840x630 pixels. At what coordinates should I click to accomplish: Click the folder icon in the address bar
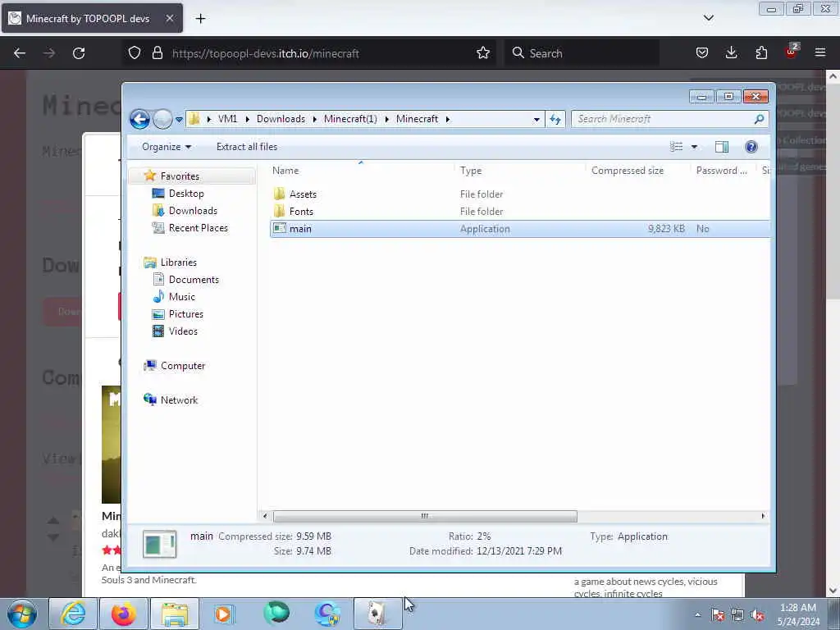[194, 119]
